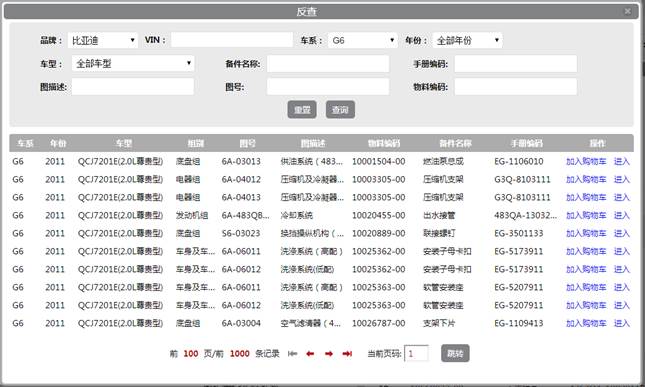Enter the 燃油泵总成 row via 进入
This screenshot has height=387, width=645.
(622, 162)
